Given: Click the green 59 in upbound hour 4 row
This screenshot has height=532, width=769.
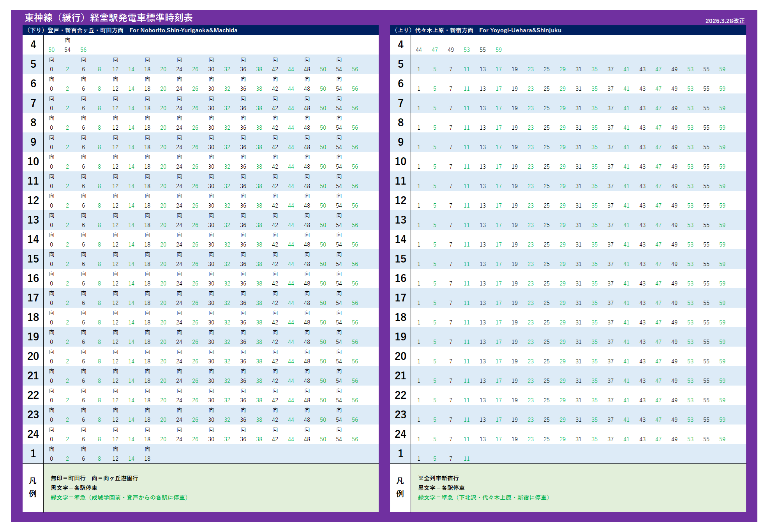Looking at the screenshot, I should click(499, 50).
